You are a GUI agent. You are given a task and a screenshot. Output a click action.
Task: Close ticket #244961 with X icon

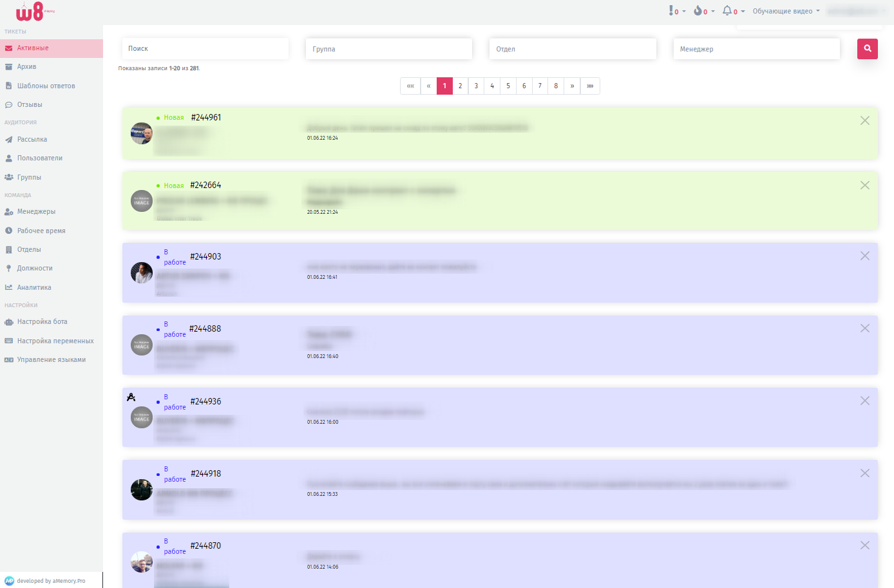click(865, 120)
